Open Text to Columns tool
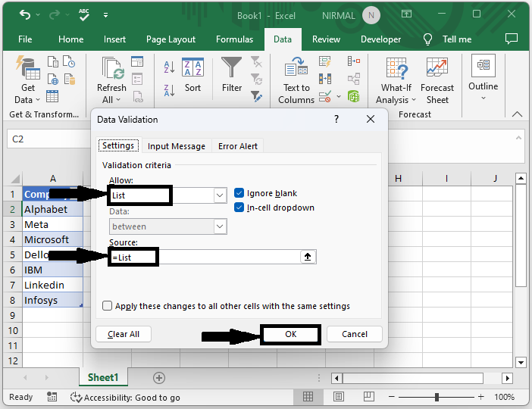 point(296,66)
